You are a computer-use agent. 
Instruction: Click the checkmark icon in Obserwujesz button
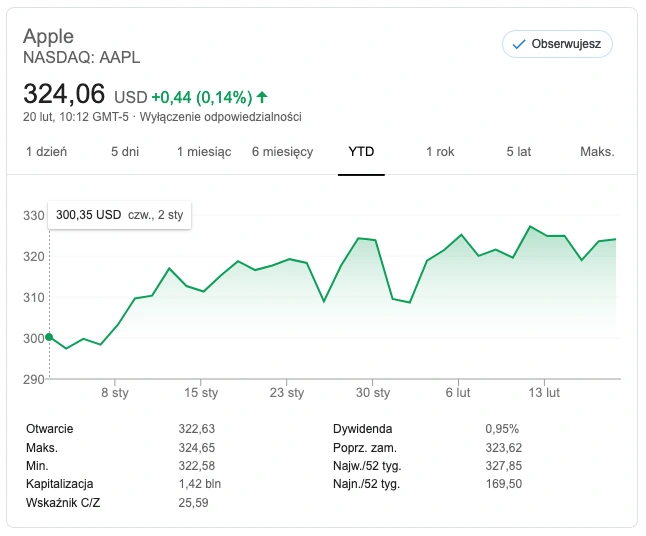coord(519,44)
